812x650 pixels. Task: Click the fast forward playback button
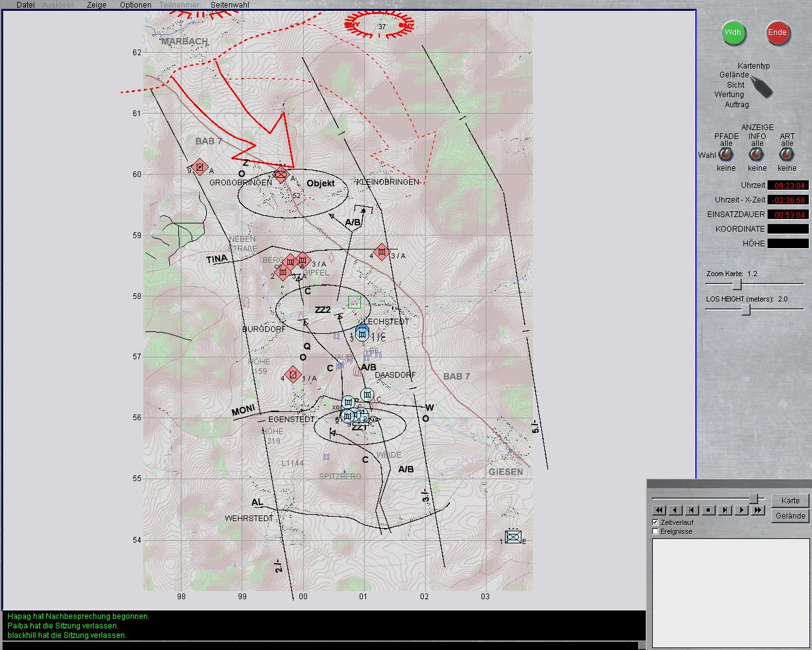[758, 510]
